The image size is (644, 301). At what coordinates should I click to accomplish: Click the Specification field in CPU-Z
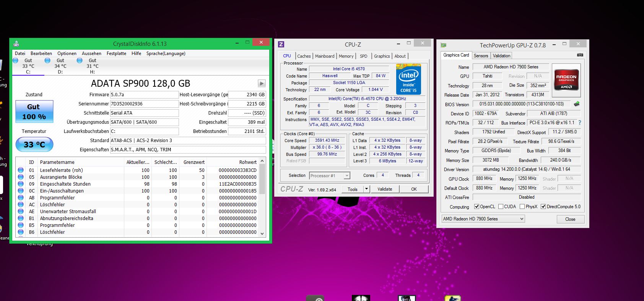click(x=367, y=99)
